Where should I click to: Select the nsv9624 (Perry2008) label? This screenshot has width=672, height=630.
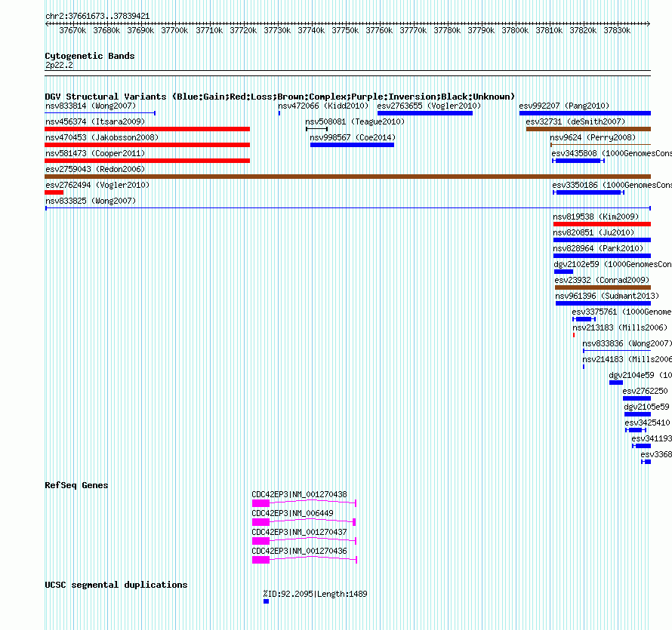(x=593, y=137)
